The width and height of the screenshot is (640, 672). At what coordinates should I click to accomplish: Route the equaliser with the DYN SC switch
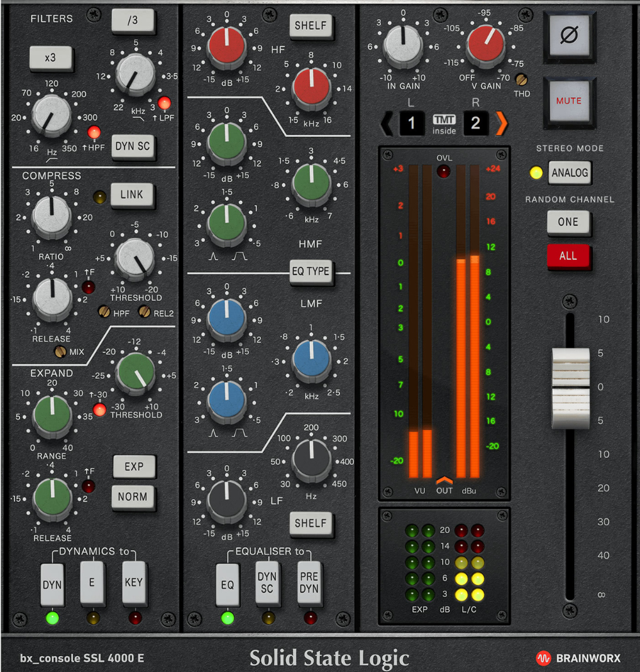(268, 583)
